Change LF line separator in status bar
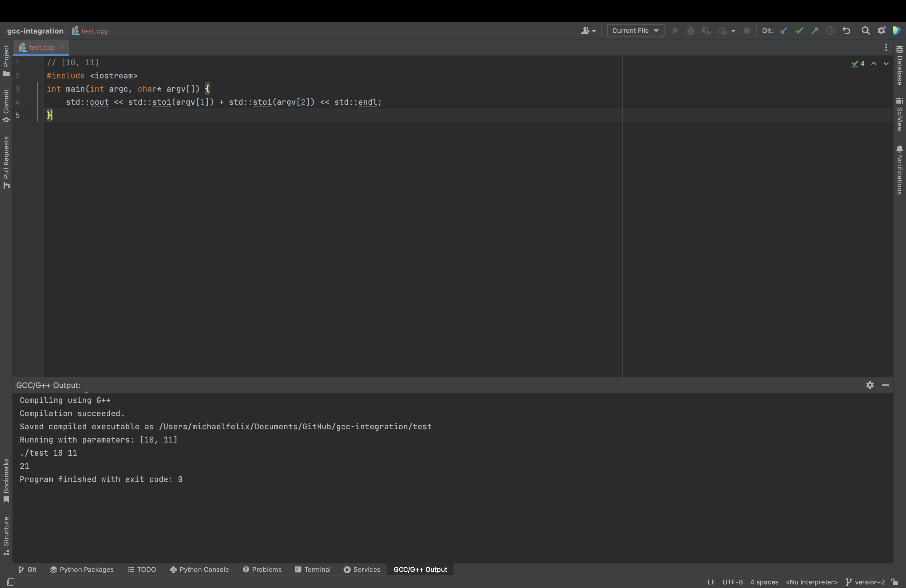Viewport: 906px width, 588px height. point(711,582)
